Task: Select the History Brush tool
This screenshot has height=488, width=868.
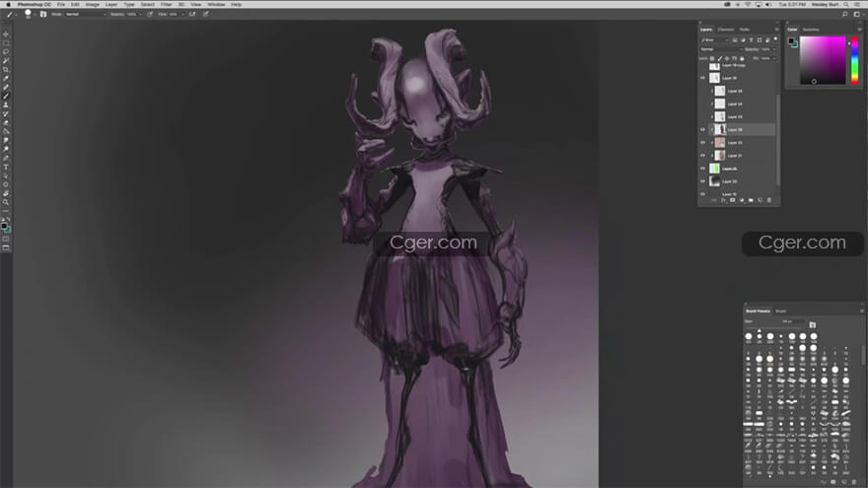Action: click(x=6, y=114)
